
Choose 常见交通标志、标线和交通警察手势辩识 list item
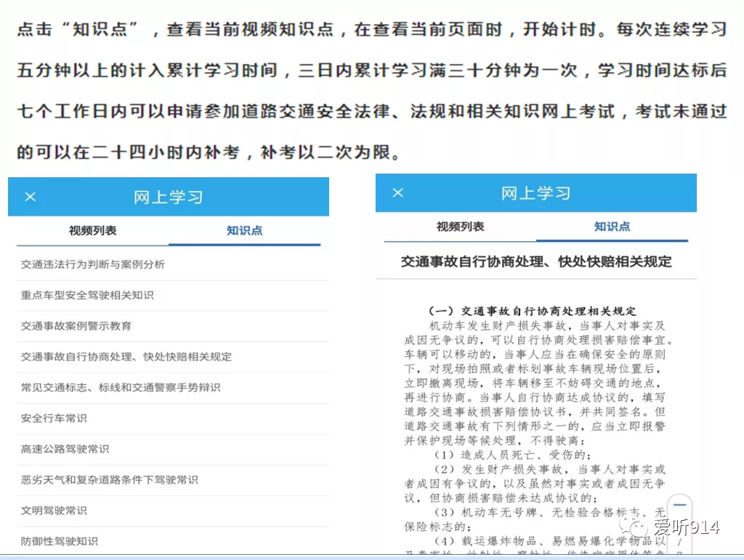coord(173,387)
